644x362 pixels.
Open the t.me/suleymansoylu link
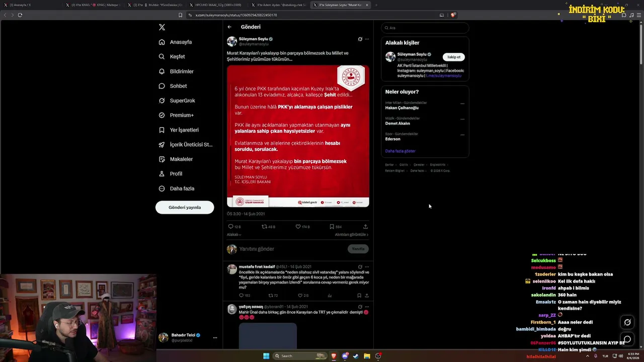(444, 76)
